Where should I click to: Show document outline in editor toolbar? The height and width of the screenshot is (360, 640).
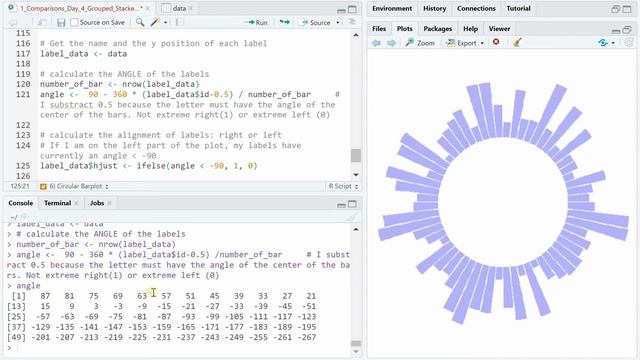click(352, 22)
